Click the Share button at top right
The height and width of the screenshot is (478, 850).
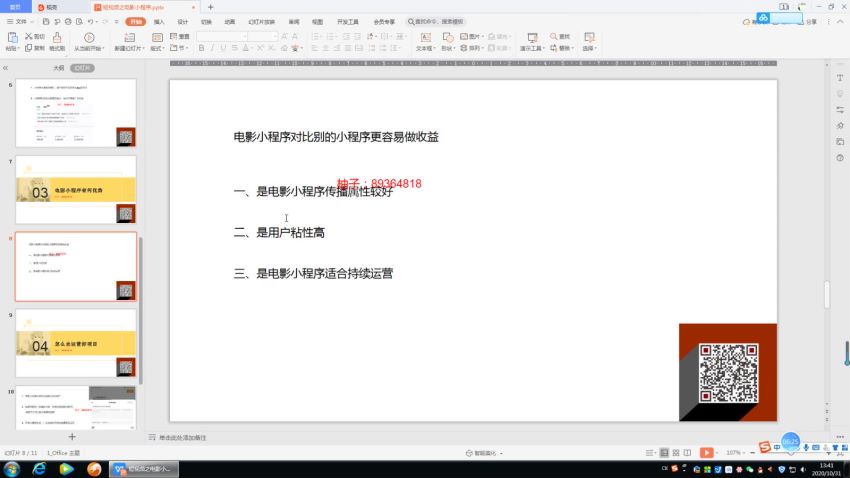click(x=811, y=22)
